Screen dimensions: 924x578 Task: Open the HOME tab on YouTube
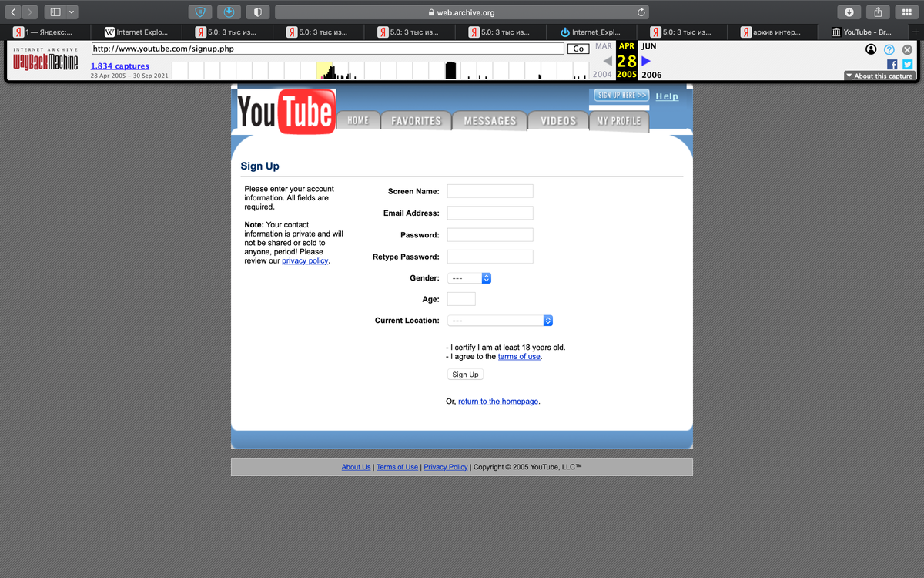tap(358, 121)
